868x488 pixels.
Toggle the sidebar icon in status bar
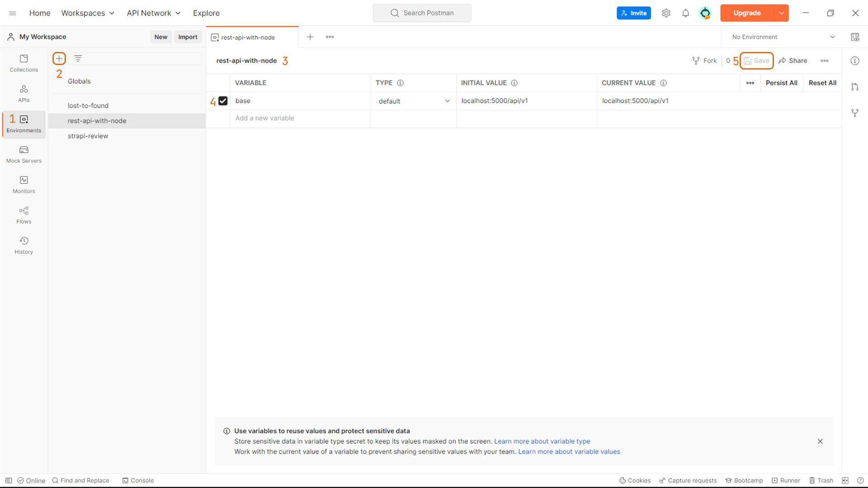(x=9, y=480)
